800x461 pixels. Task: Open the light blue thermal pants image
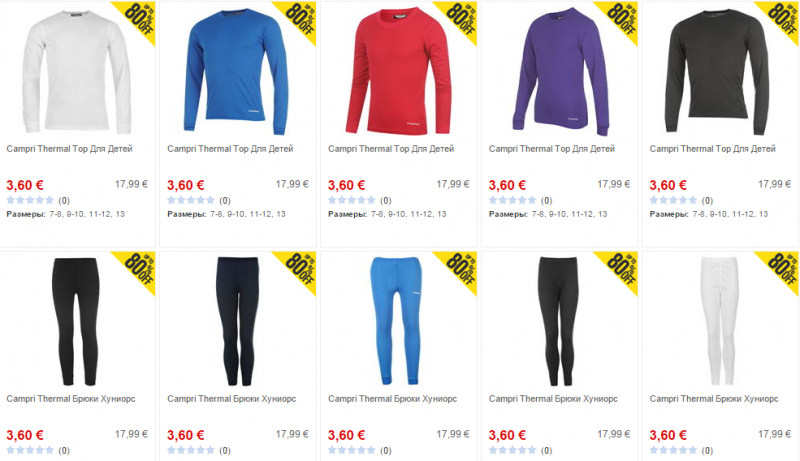tap(396, 321)
